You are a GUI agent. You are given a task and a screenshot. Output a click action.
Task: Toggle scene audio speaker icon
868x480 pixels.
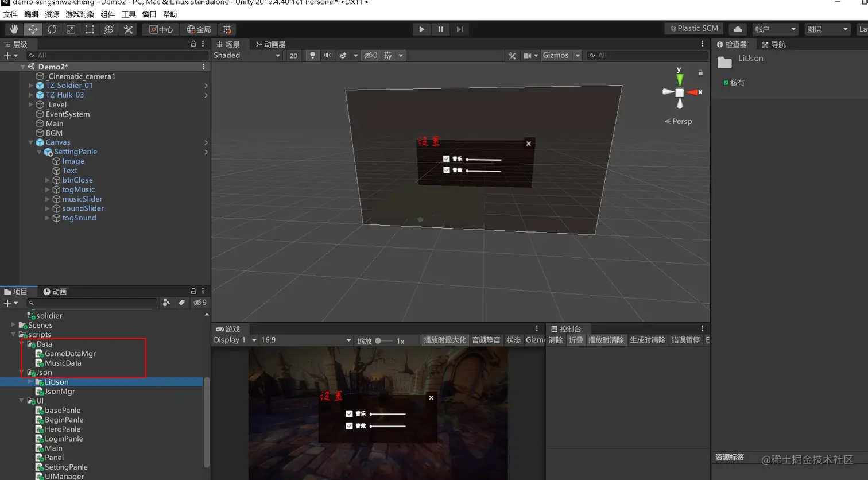point(327,56)
